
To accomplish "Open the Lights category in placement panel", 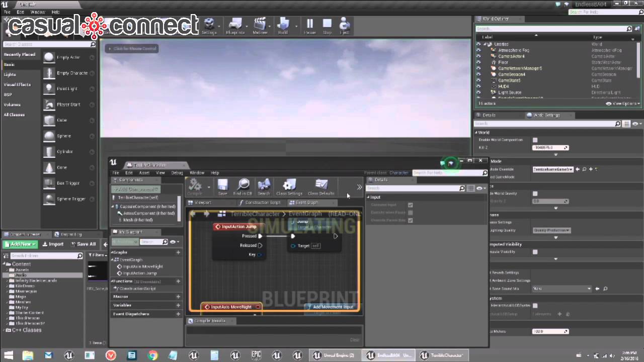I will 10,74.
